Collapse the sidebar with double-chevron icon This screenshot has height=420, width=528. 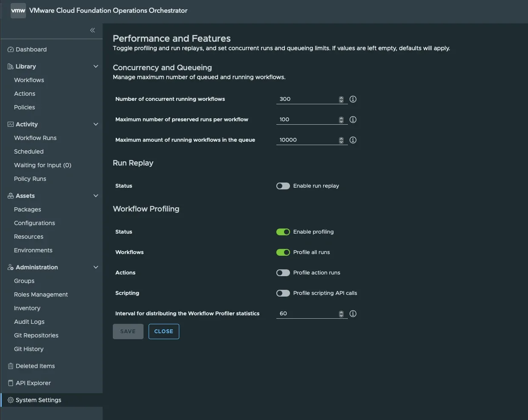click(x=92, y=30)
